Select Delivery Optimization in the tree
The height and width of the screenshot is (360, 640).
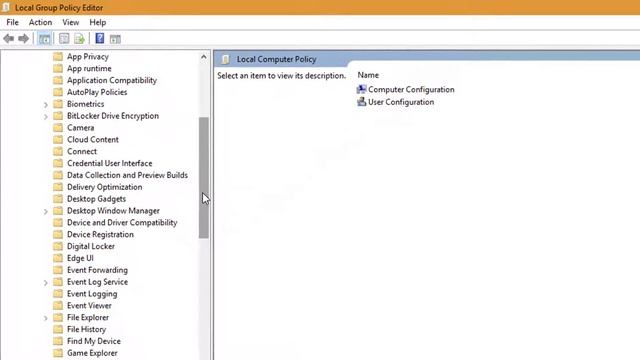pos(104,187)
